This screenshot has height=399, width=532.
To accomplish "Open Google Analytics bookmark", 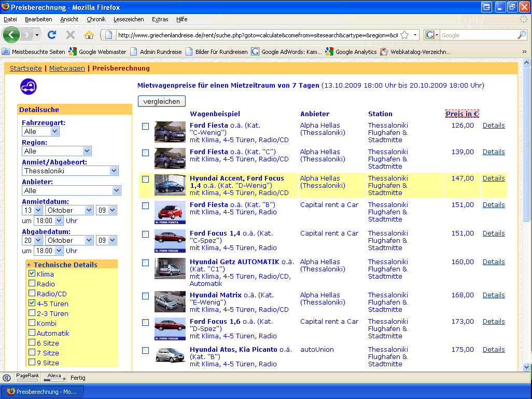I will [x=351, y=51].
